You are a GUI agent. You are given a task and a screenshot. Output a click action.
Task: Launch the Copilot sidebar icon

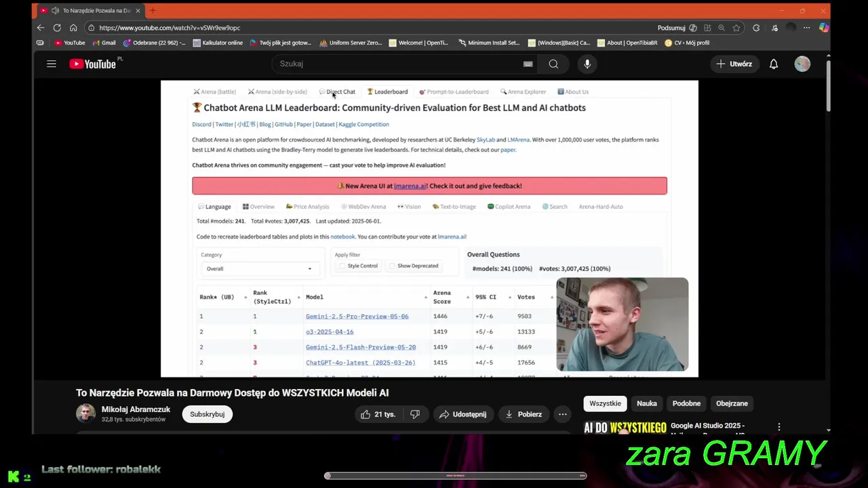(x=823, y=28)
